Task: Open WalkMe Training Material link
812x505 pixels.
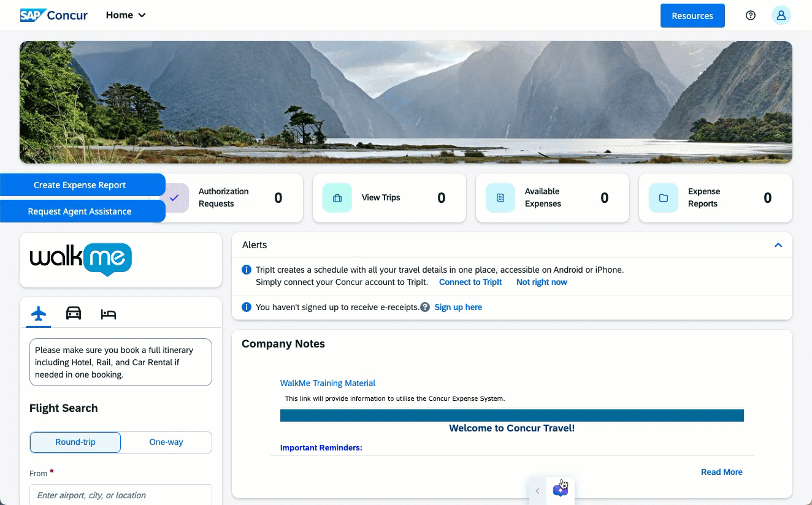Action: pyautogui.click(x=327, y=383)
